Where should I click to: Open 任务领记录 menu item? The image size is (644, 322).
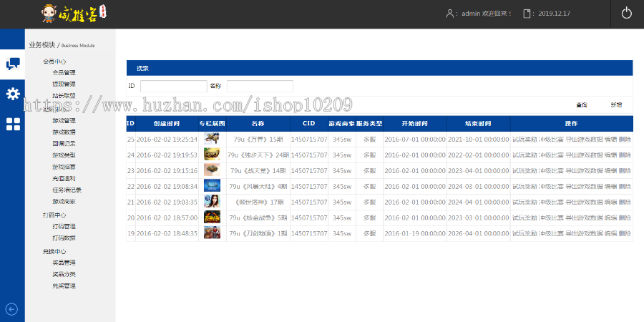(67, 190)
